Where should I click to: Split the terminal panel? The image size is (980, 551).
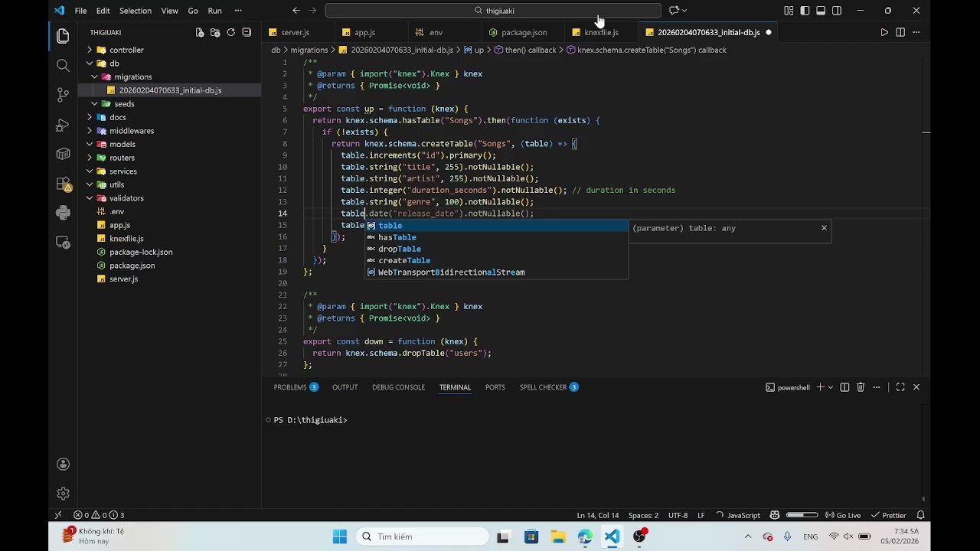click(x=844, y=387)
